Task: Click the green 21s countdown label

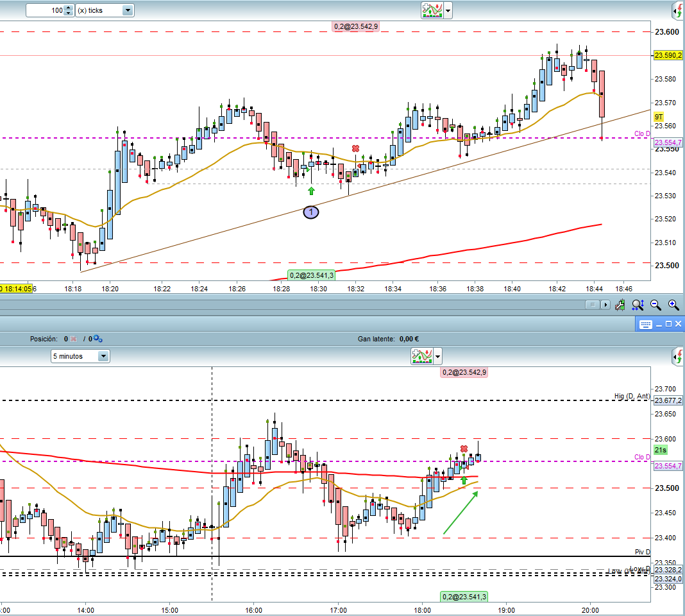Action: click(x=660, y=450)
